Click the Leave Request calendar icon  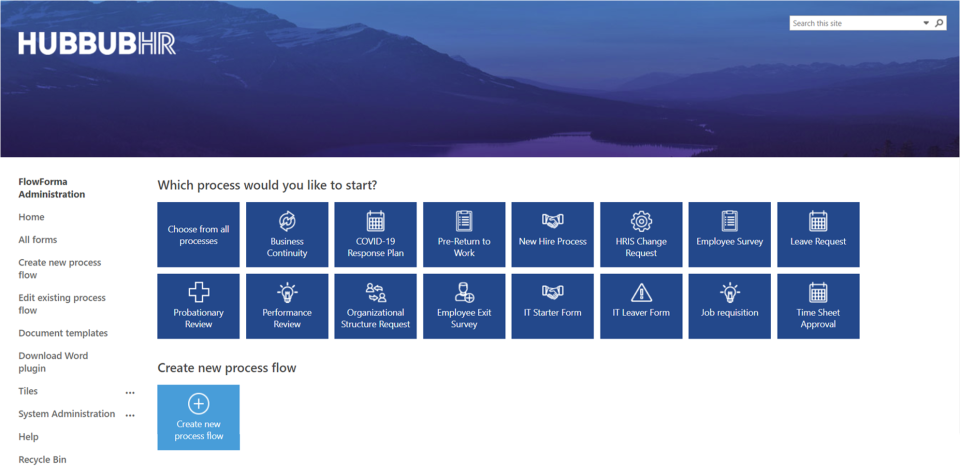pos(818,221)
